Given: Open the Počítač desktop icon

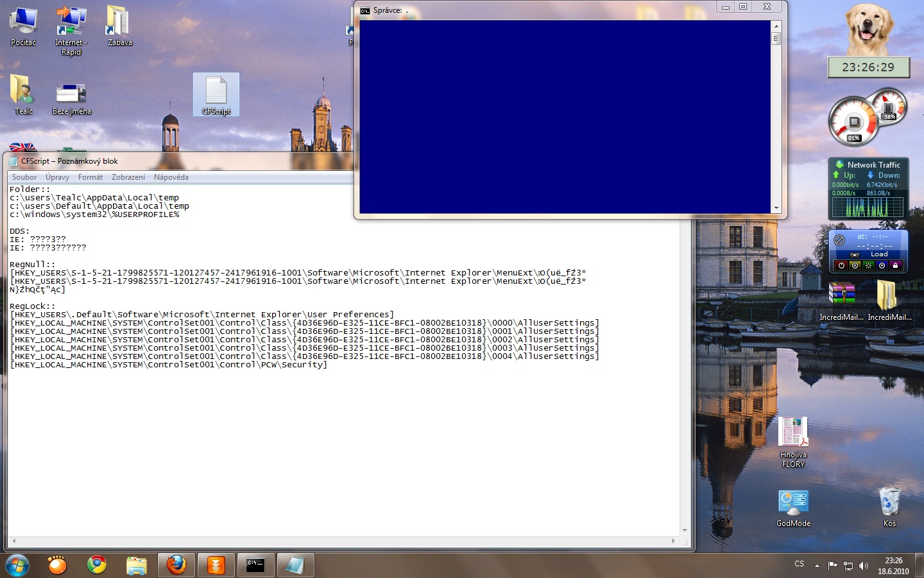Looking at the screenshot, I should point(24,26).
